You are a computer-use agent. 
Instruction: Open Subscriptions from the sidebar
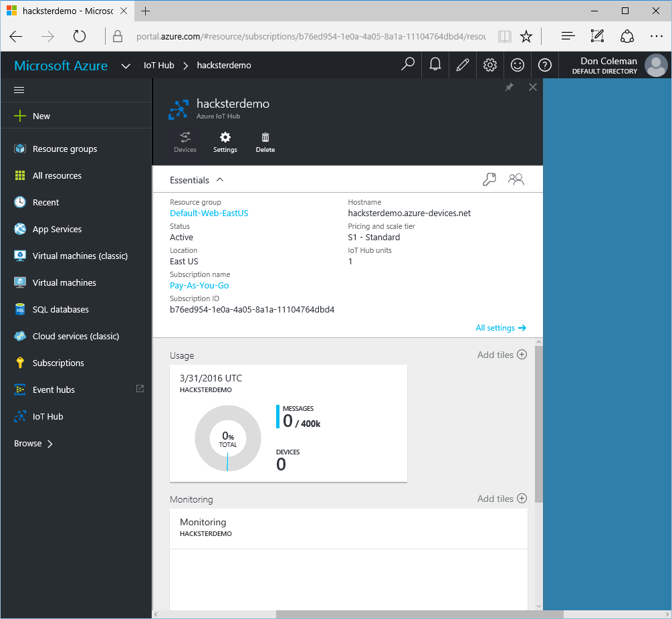[59, 363]
